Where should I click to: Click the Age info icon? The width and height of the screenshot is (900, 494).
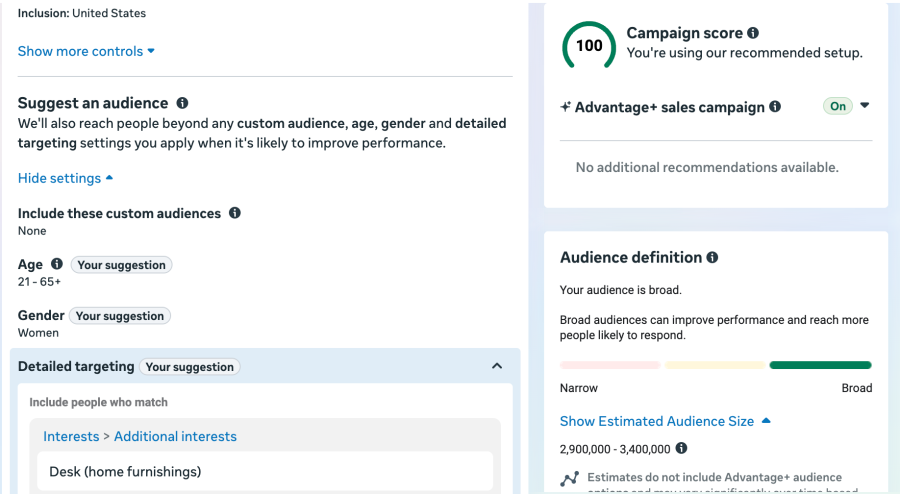pos(57,264)
